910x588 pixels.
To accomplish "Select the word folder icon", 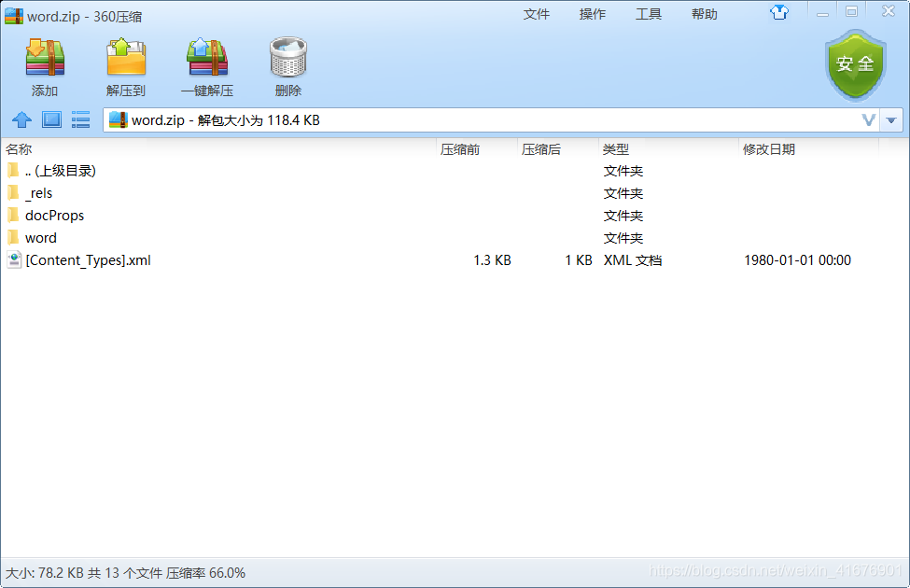I will [13, 237].
